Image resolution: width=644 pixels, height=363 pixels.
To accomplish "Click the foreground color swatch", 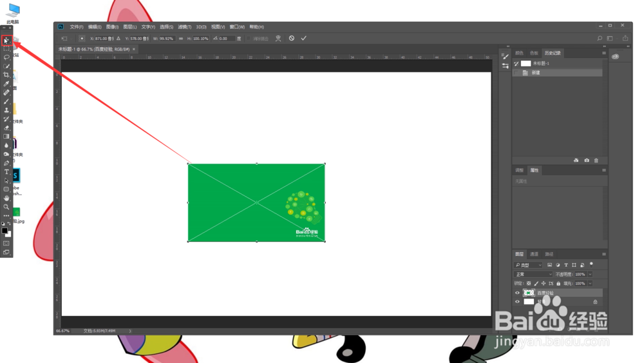I will pos(5,231).
